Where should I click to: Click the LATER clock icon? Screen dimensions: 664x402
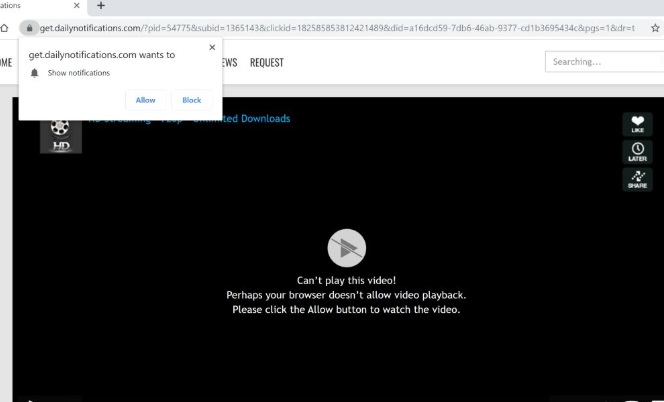(x=637, y=152)
